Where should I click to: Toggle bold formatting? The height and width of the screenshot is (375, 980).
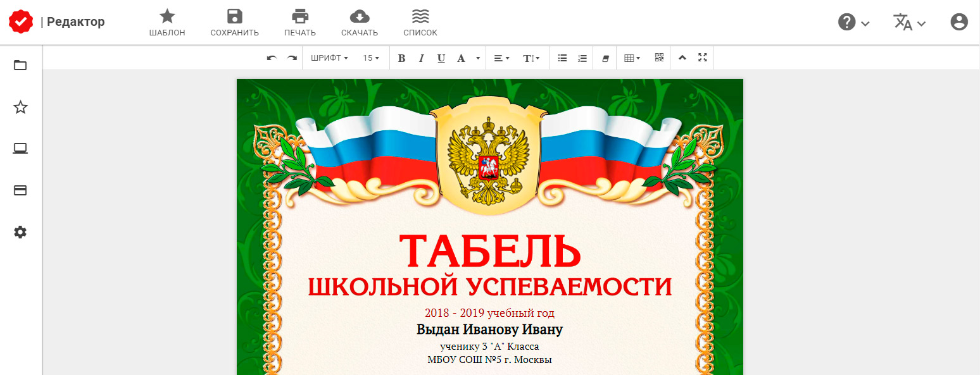[401, 58]
